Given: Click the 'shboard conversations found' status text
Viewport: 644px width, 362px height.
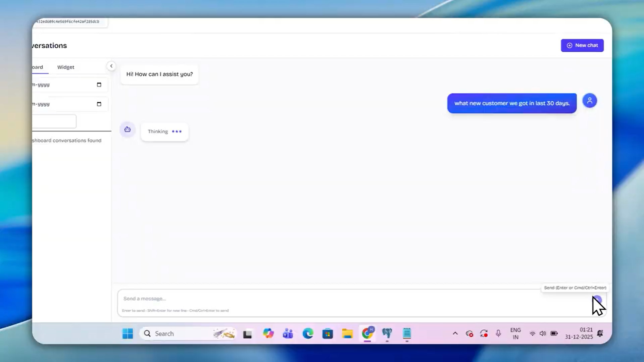Looking at the screenshot, I should point(67,141).
